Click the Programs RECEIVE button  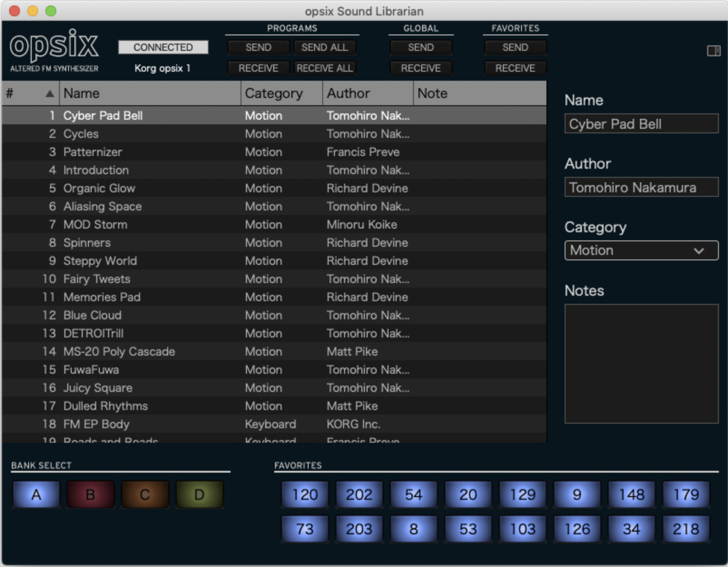coord(258,68)
